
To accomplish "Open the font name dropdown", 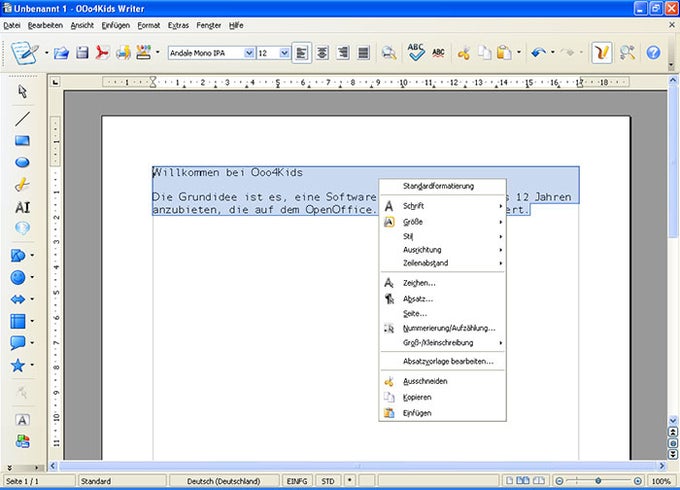I will click(249, 53).
